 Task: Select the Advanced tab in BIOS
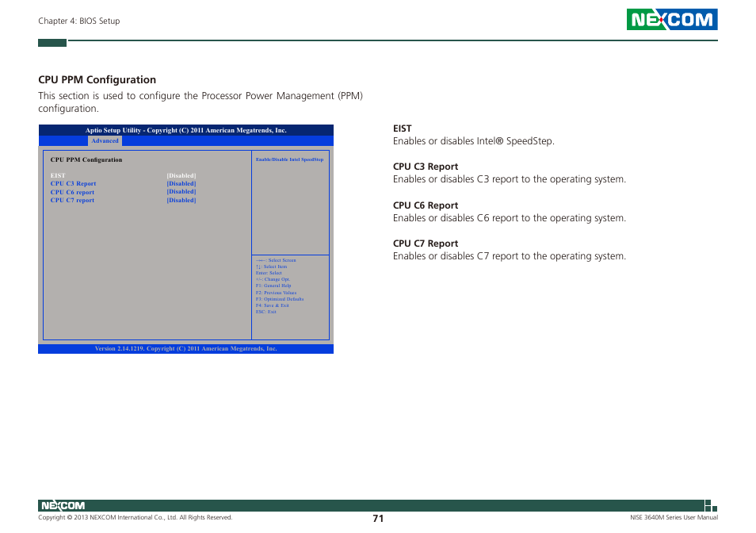pos(105,141)
